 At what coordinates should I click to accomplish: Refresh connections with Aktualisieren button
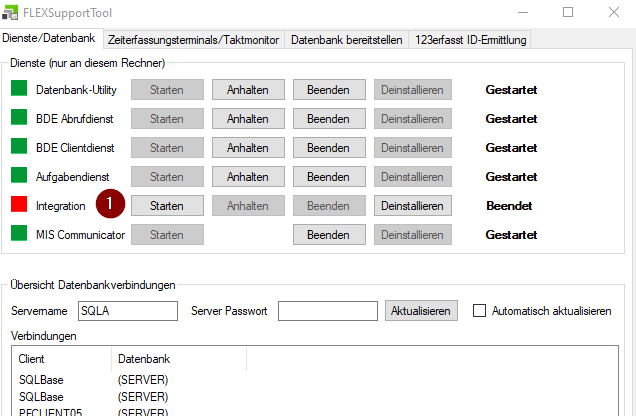(x=421, y=311)
